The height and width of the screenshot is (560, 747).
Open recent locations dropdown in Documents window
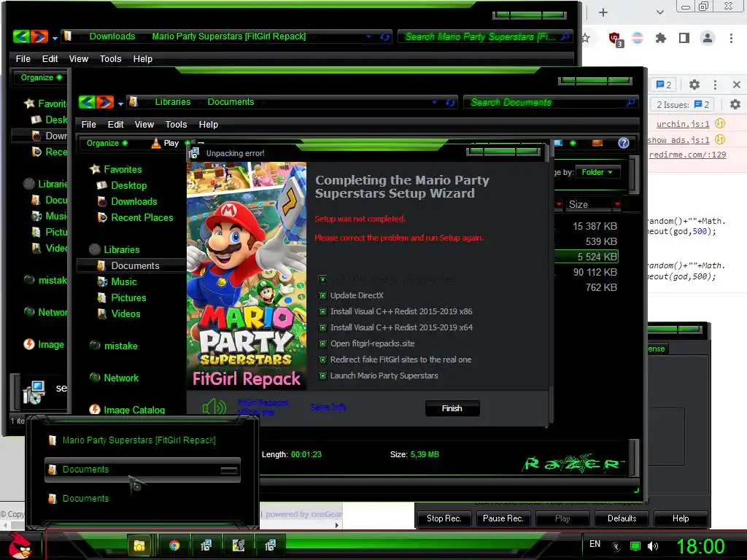pyautogui.click(x=120, y=104)
